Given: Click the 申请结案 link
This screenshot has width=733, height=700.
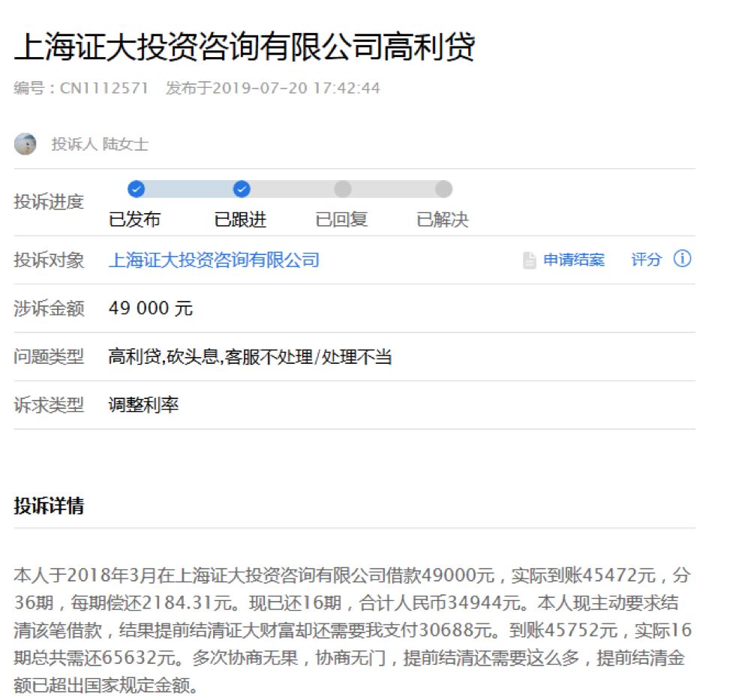Looking at the screenshot, I should pyautogui.click(x=574, y=260).
